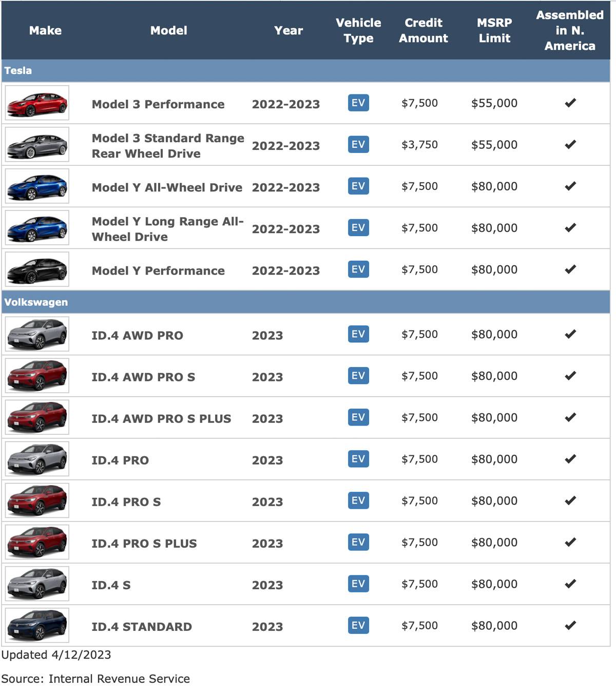
Task: Click the EV badge for Model Y Performance
Action: [x=358, y=269]
